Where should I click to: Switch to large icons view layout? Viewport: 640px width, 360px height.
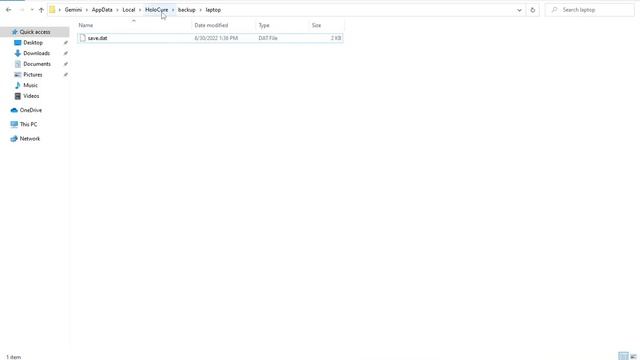tap(633, 356)
